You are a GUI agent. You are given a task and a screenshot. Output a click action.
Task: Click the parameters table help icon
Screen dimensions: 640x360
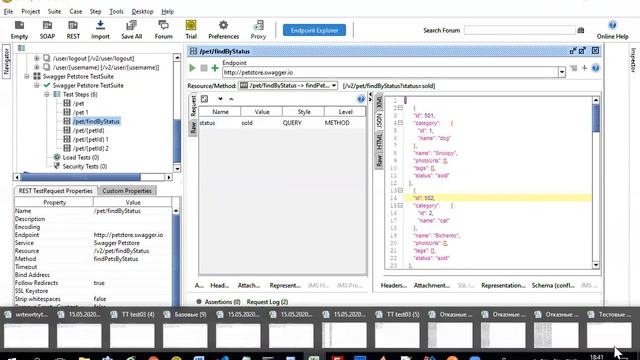click(x=360, y=99)
